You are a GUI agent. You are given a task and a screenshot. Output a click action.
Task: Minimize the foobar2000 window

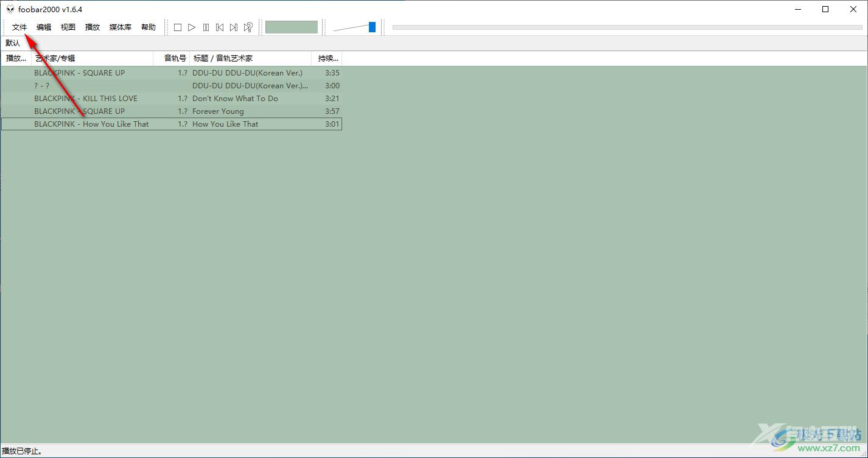[x=797, y=9]
